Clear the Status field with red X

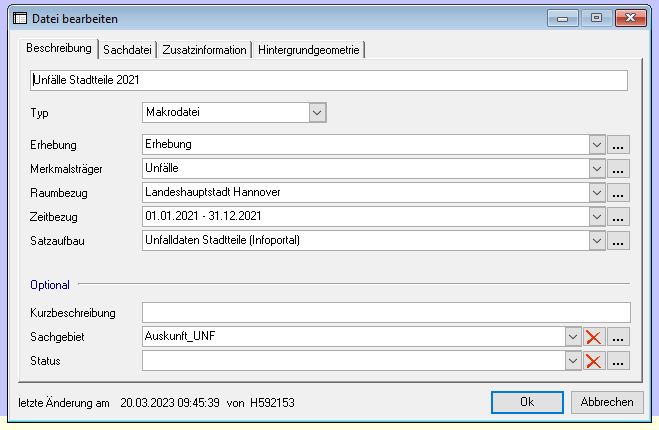(594, 361)
